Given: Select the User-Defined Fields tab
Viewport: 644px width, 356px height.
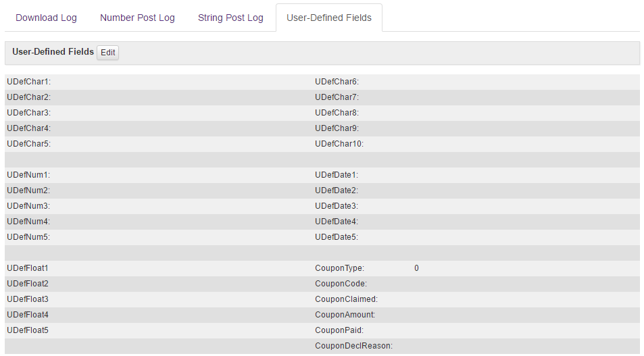Looking at the screenshot, I should (328, 18).
